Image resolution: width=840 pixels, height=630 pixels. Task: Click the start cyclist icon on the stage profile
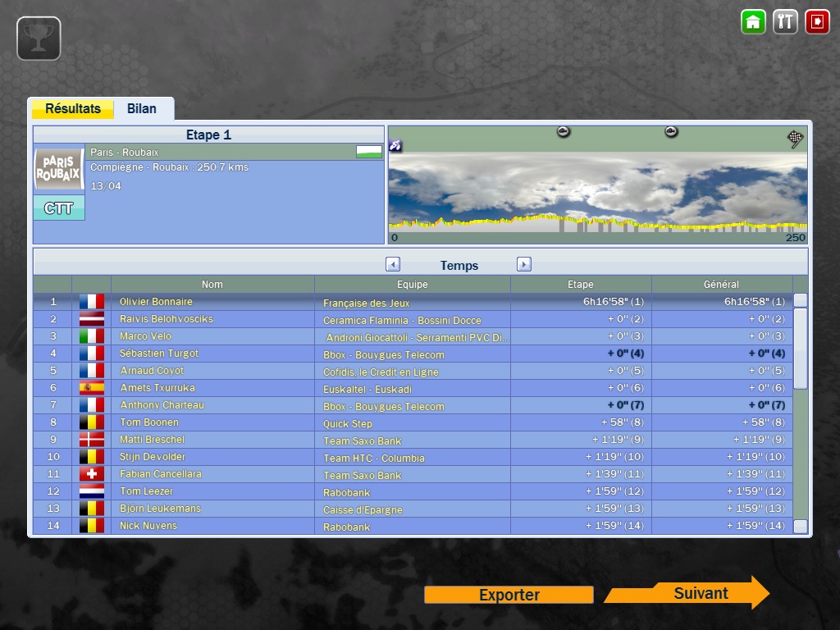pos(395,146)
